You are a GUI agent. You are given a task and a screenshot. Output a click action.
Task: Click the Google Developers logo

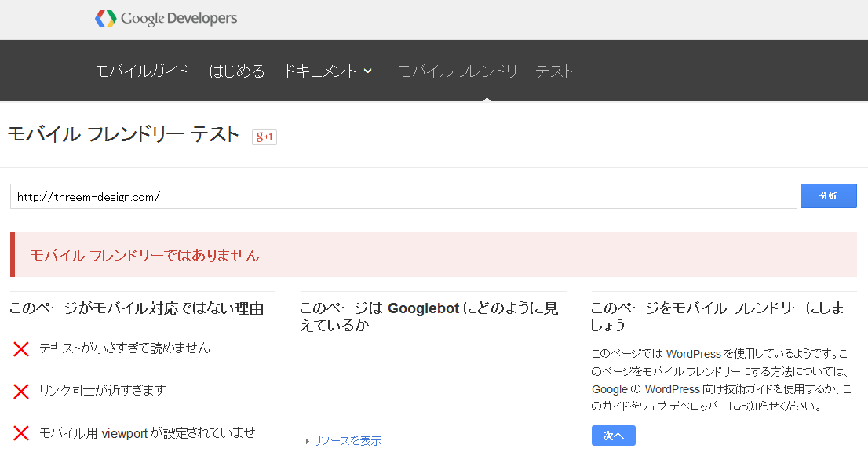tap(166, 17)
